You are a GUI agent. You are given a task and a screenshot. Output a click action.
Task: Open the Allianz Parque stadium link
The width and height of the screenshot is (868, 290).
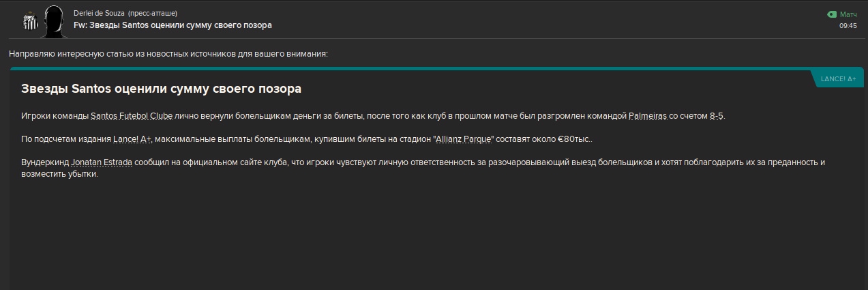(x=464, y=139)
